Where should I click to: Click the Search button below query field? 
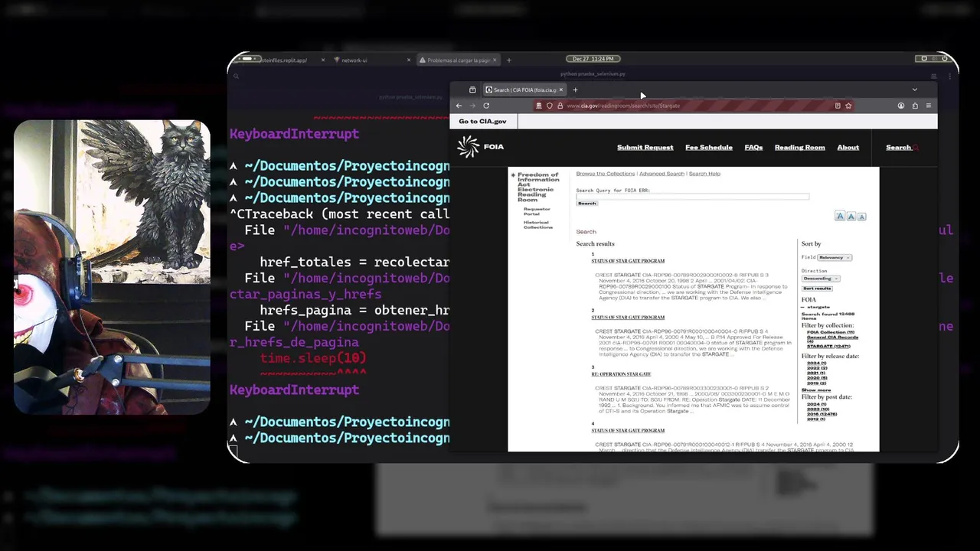pos(586,204)
